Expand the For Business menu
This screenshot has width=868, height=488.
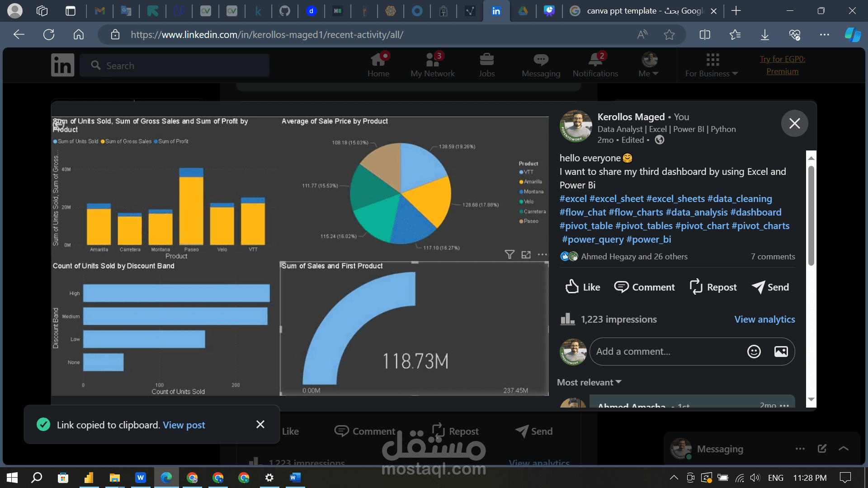pyautogui.click(x=712, y=65)
